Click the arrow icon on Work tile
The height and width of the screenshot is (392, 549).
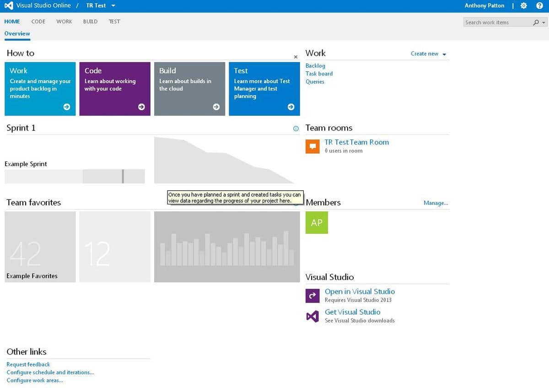point(67,107)
